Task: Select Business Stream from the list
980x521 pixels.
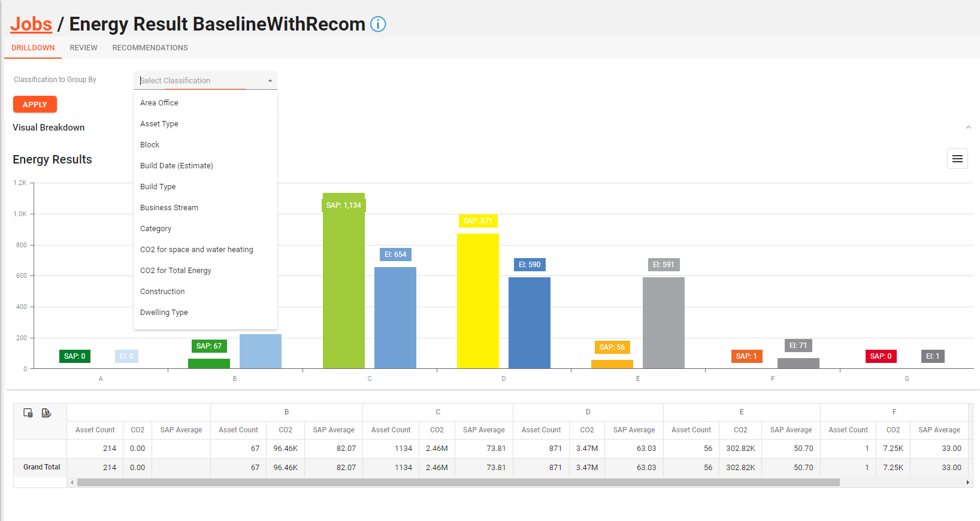Action: (x=169, y=208)
